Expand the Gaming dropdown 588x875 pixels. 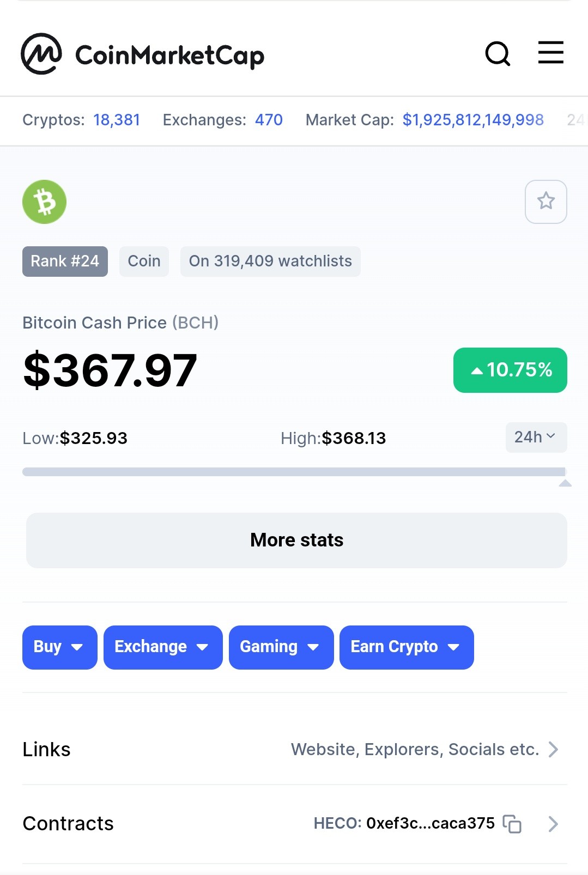pyautogui.click(x=281, y=647)
